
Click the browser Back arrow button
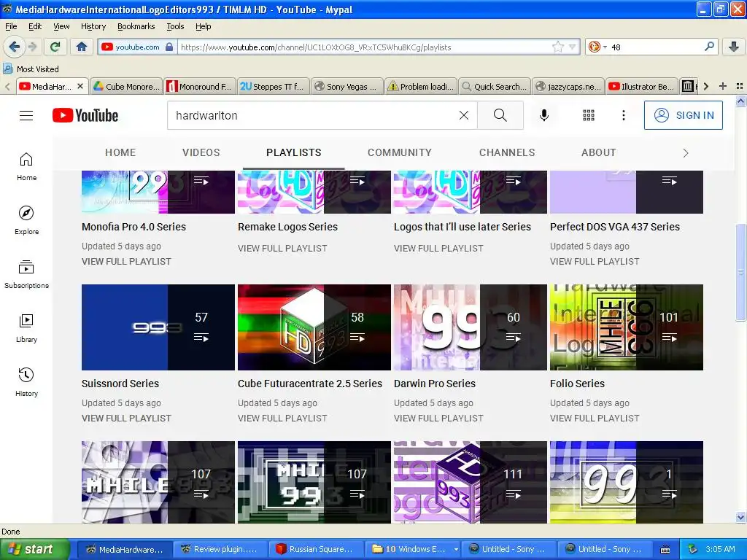click(x=15, y=47)
